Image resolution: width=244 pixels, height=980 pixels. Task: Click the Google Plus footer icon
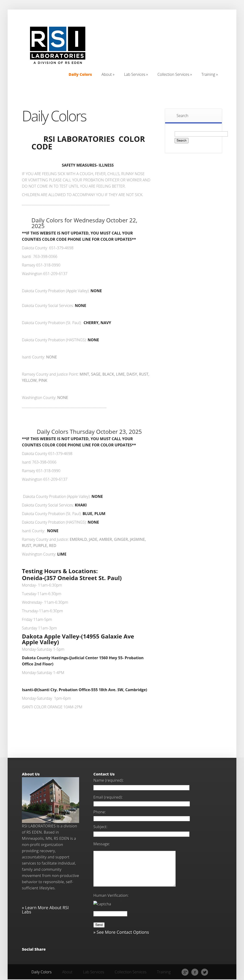point(185,972)
